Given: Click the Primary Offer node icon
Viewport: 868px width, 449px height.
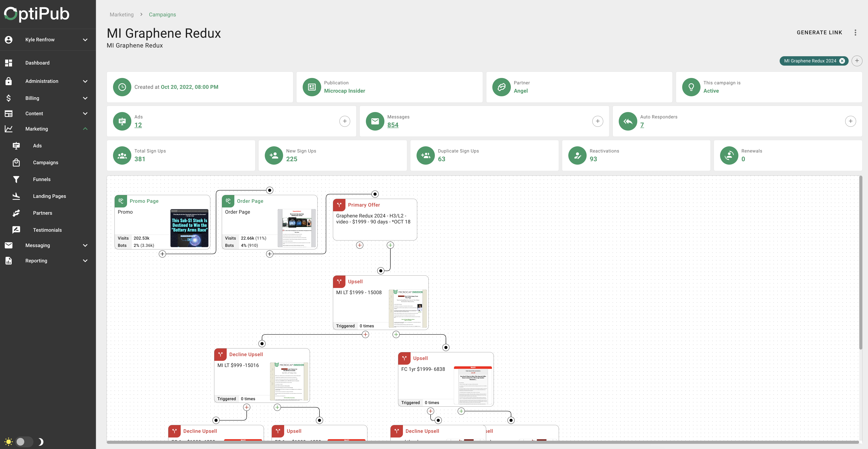Looking at the screenshot, I should tap(339, 205).
